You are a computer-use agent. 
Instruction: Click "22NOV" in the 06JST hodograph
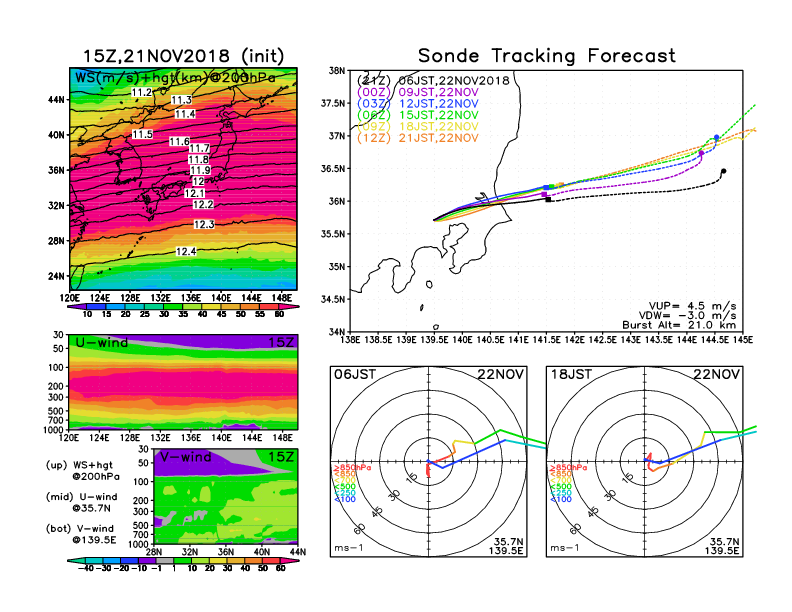click(501, 374)
